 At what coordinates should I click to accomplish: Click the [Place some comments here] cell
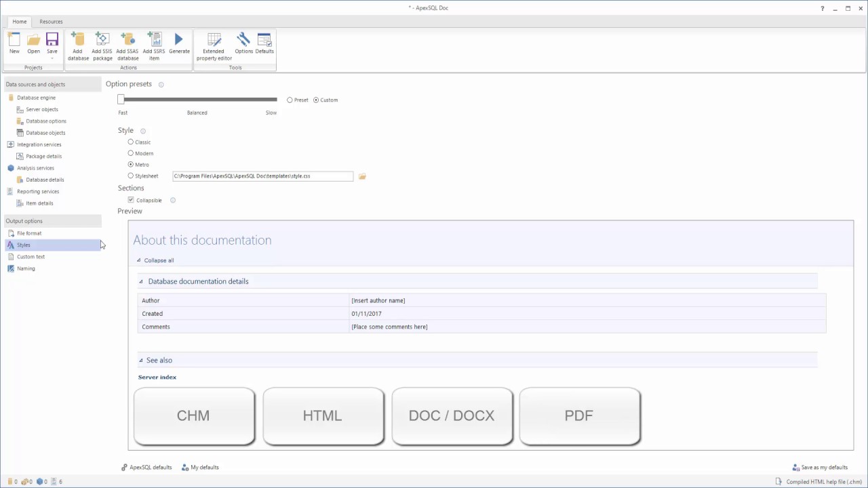[x=587, y=327]
